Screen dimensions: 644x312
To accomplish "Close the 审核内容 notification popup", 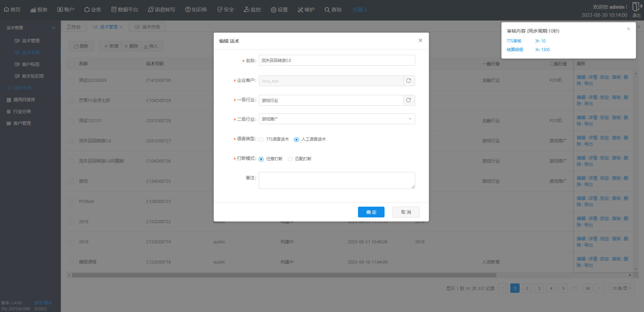I will tap(628, 29).
